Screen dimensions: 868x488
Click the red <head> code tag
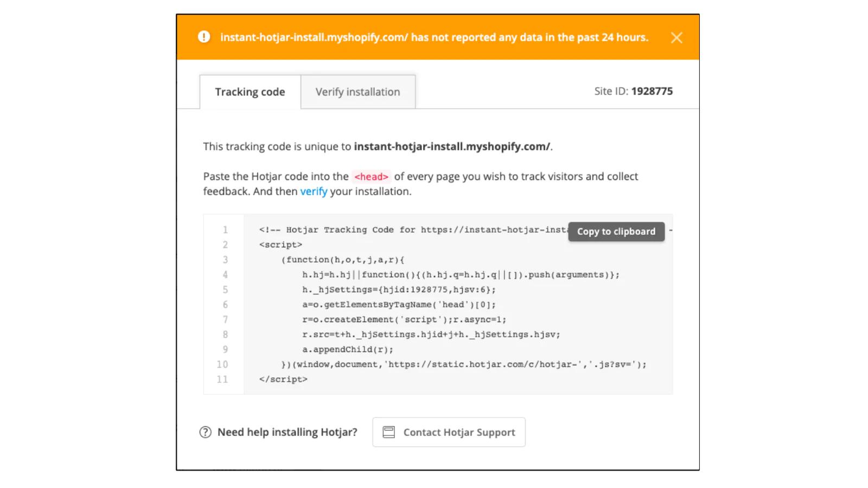coord(371,177)
